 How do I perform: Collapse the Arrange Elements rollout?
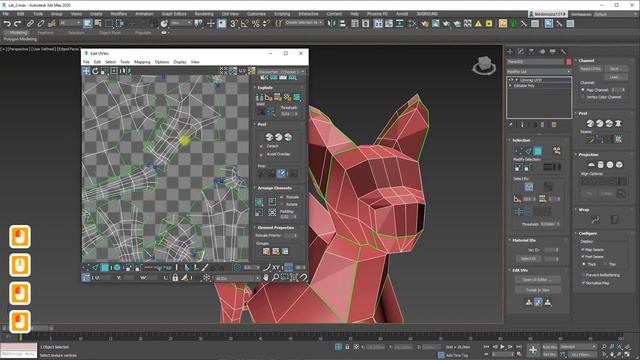pos(256,188)
